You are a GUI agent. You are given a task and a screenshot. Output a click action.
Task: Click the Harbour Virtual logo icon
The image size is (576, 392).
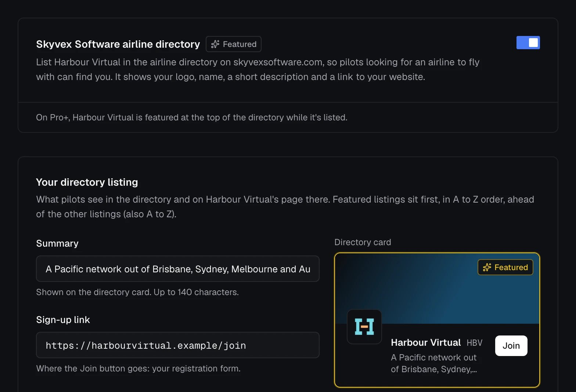point(364,327)
